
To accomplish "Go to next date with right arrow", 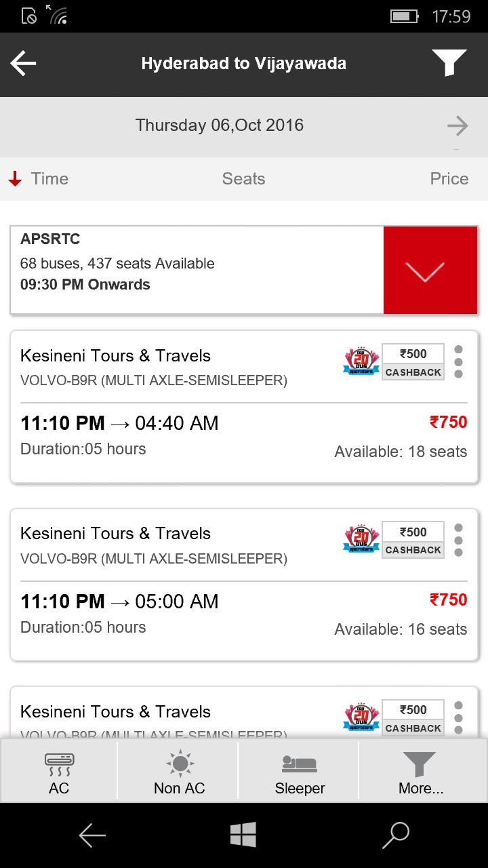I will tap(457, 125).
